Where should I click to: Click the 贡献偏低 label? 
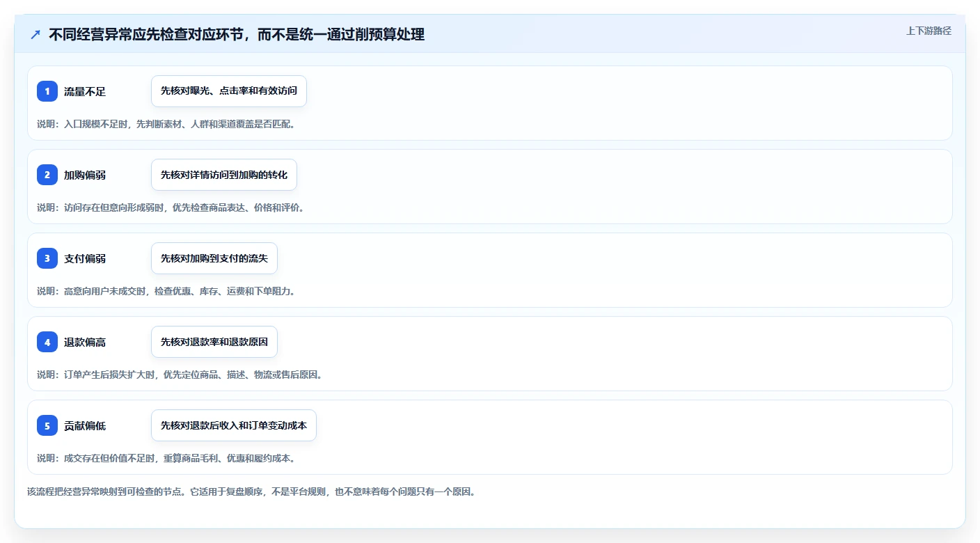point(85,425)
